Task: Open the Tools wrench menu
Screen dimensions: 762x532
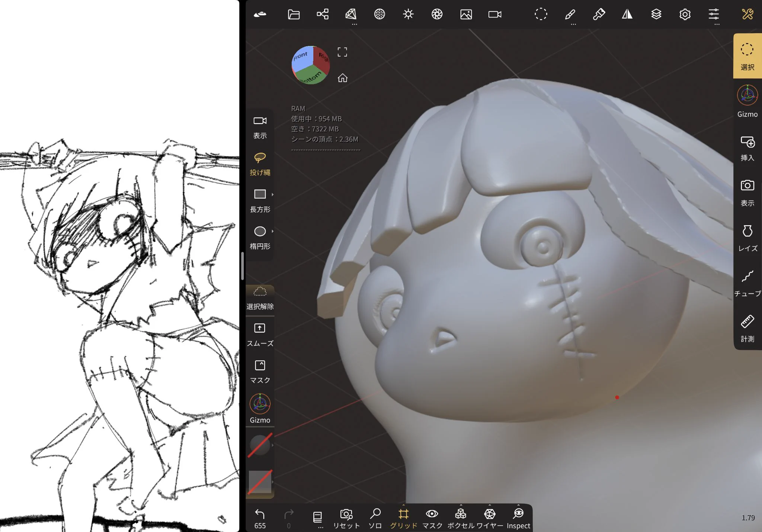Action: pos(747,14)
